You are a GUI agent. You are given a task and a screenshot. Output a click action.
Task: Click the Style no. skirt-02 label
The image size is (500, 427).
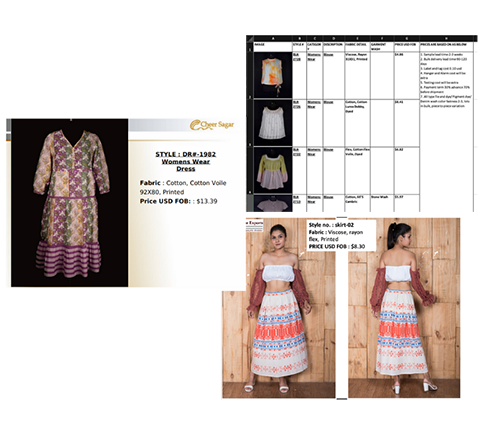pyautogui.click(x=331, y=225)
